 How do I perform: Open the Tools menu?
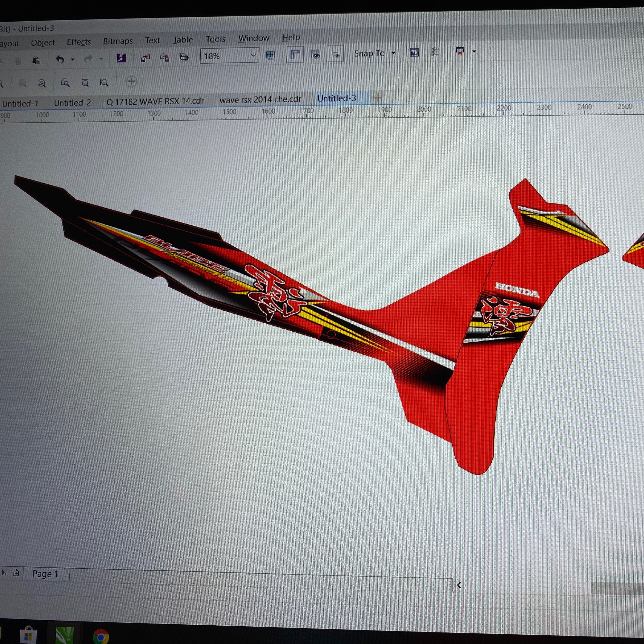click(216, 39)
